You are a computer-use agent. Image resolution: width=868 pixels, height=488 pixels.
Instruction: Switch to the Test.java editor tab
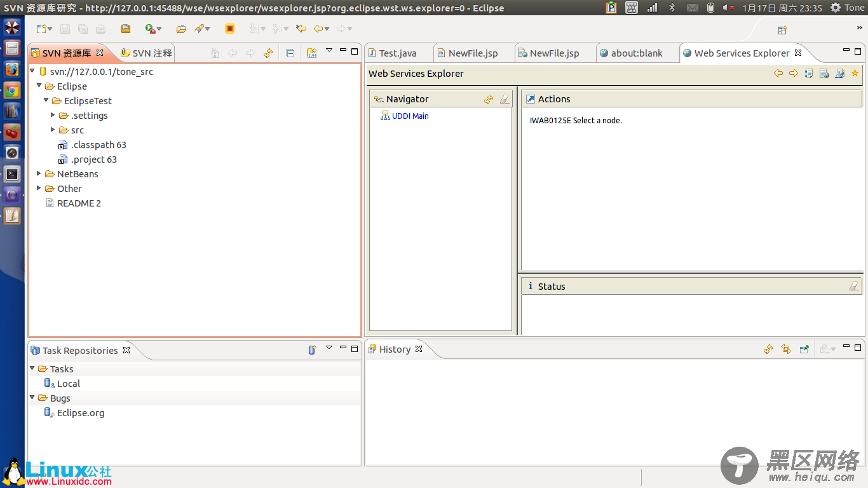click(398, 53)
